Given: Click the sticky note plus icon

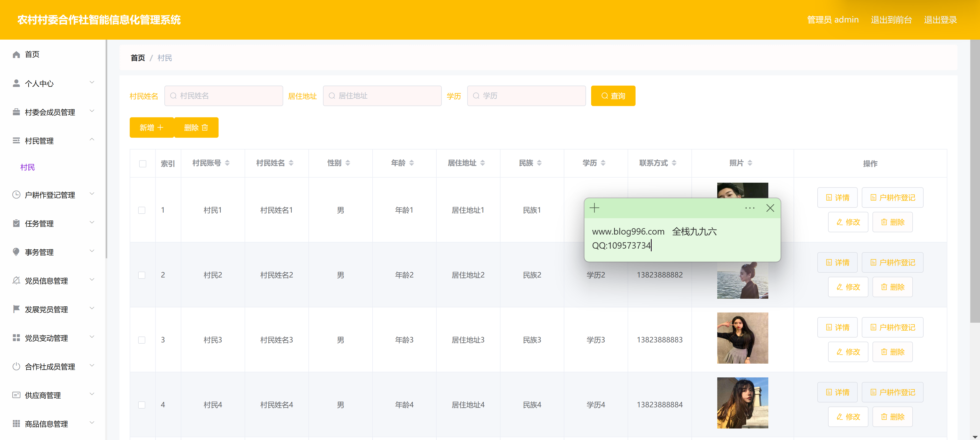Looking at the screenshot, I should (594, 208).
